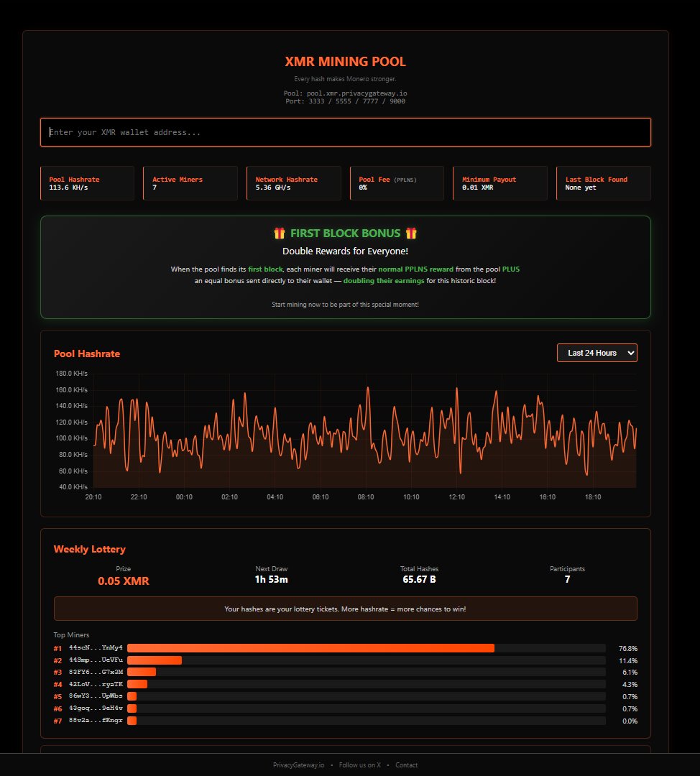The width and height of the screenshot is (700, 776).
Task: Click the left gift icon beside First Block Bonus
Action: click(279, 233)
